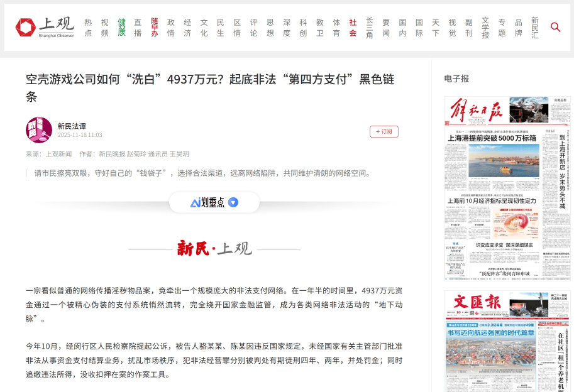Click the 新民法谭 author avatar

(39, 130)
